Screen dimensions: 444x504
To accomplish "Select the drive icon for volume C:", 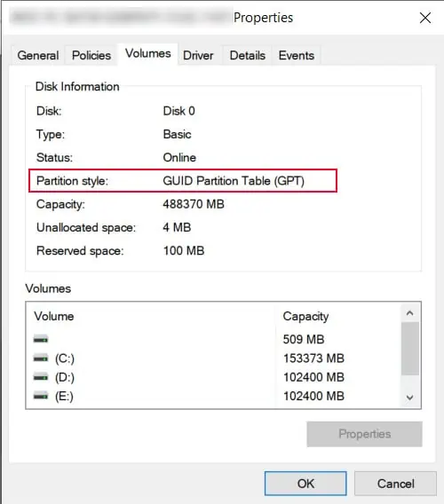I will click(41, 358).
